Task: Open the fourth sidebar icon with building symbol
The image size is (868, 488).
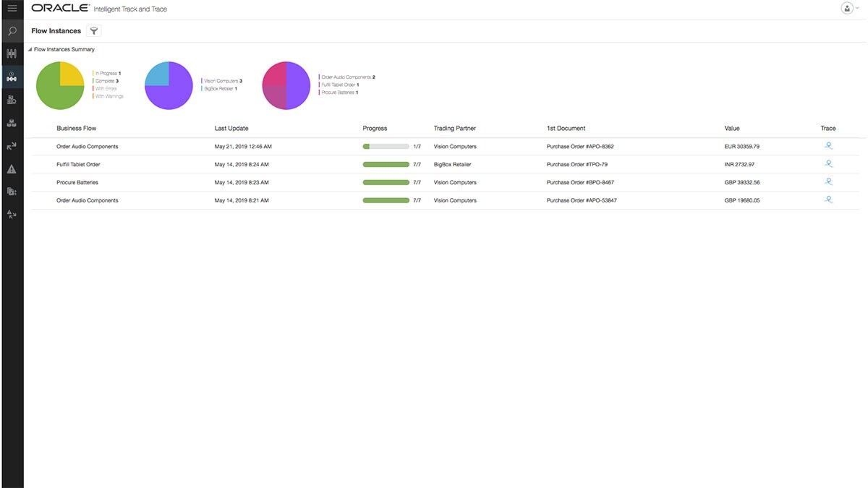Action: [12, 100]
